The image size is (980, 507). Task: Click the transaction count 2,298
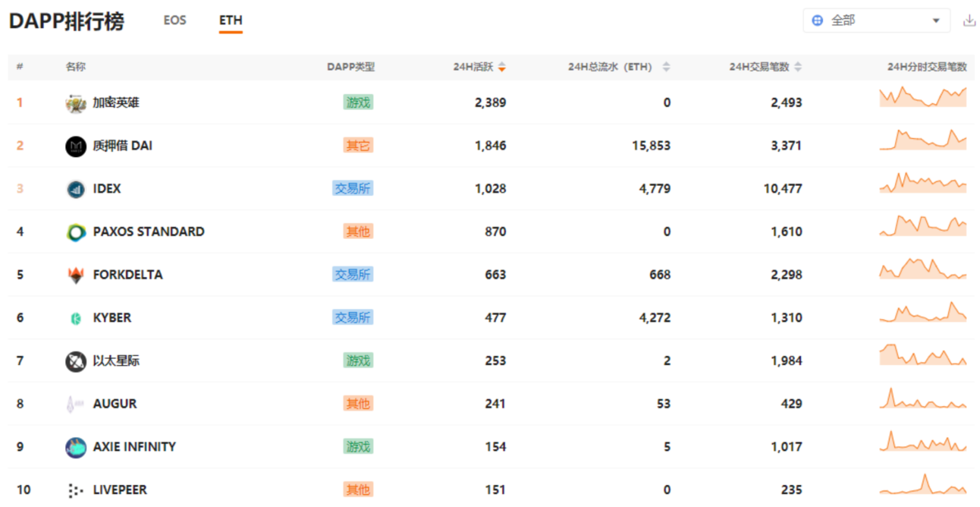(x=787, y=274)
